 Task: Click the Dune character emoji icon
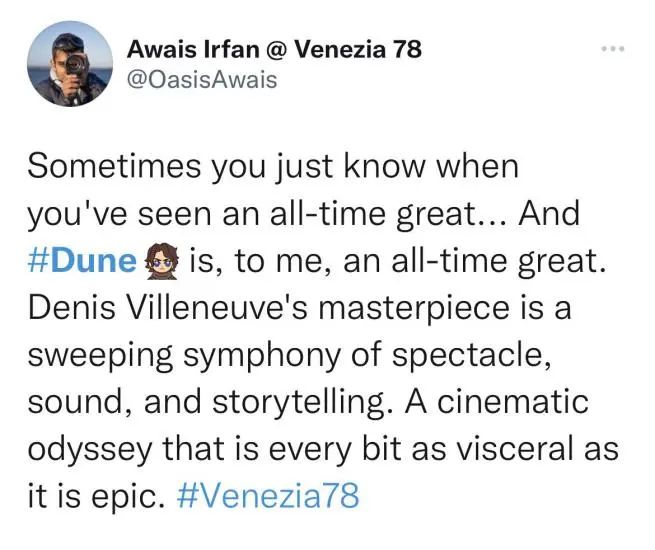[162, 261]
